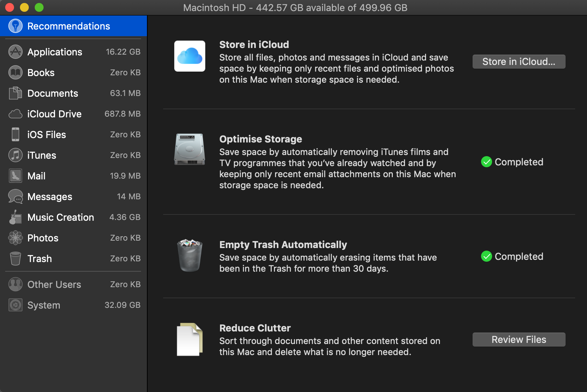Click the Reduce Clutter document icon
Screen dimensions: 587x392
point(190,340)
